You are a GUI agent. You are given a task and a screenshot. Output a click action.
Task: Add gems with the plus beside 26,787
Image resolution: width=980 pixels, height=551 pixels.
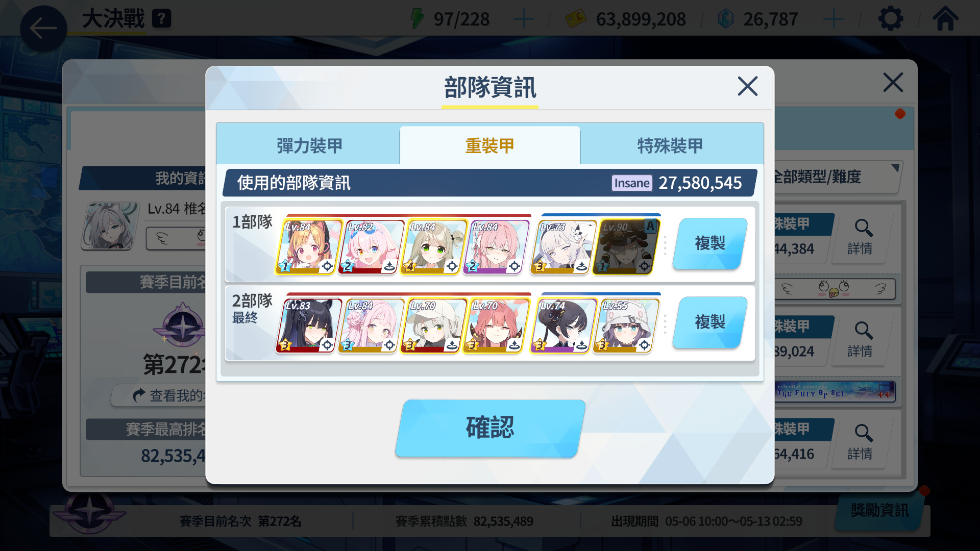pos(833,19)
